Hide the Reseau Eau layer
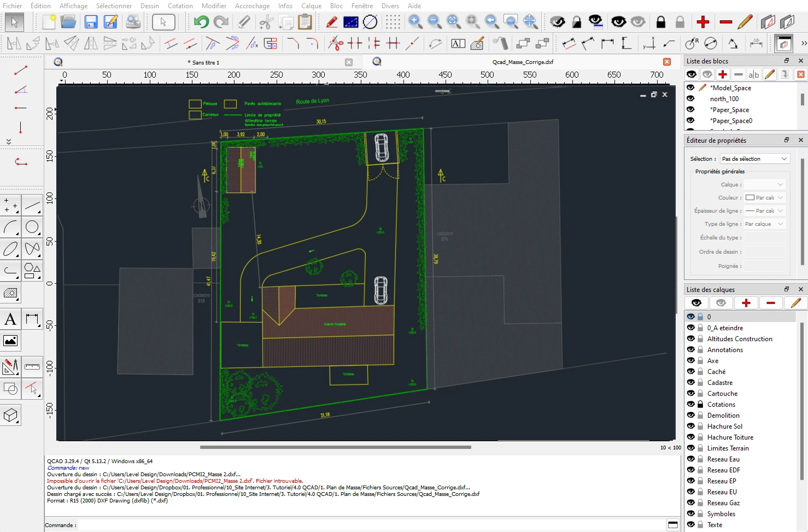The image size is (808, 532). pyautogui.click(x=691, y=459)
